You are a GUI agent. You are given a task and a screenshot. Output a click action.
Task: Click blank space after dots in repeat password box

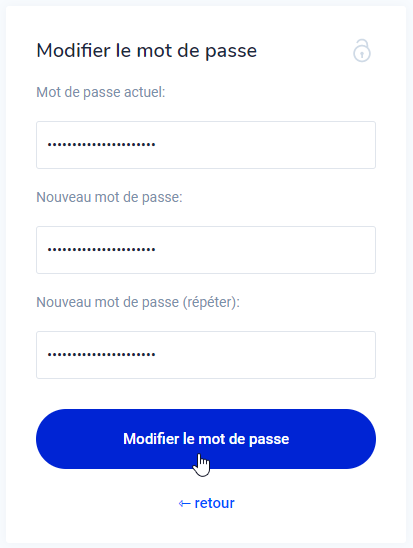[x=266, y=355]
